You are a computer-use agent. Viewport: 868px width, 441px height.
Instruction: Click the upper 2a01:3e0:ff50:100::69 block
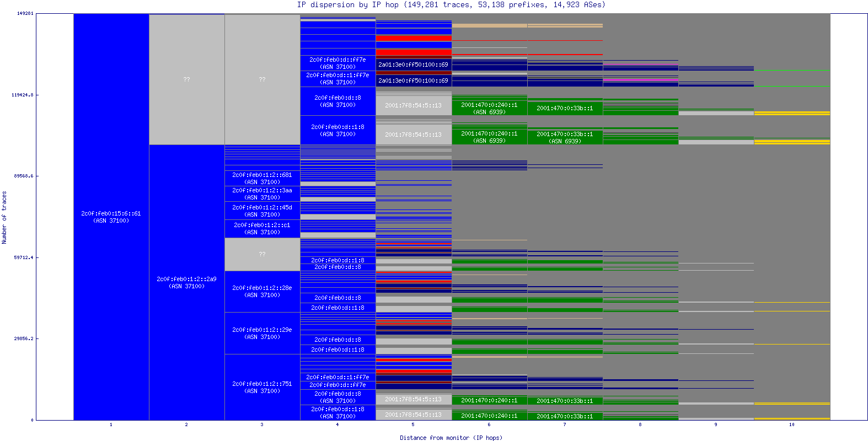coord(414,64)
